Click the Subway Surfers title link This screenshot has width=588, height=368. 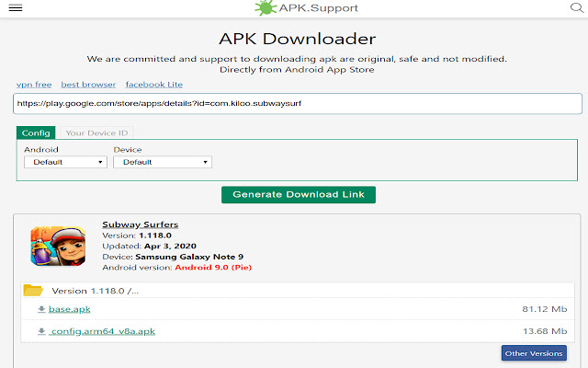(141, 224)
